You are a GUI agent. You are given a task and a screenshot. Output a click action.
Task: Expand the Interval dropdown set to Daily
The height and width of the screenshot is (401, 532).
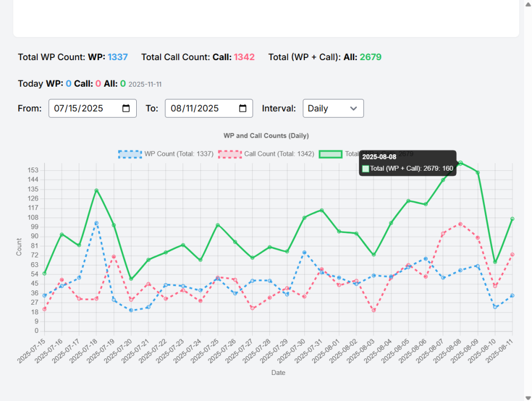click(333, 108)
